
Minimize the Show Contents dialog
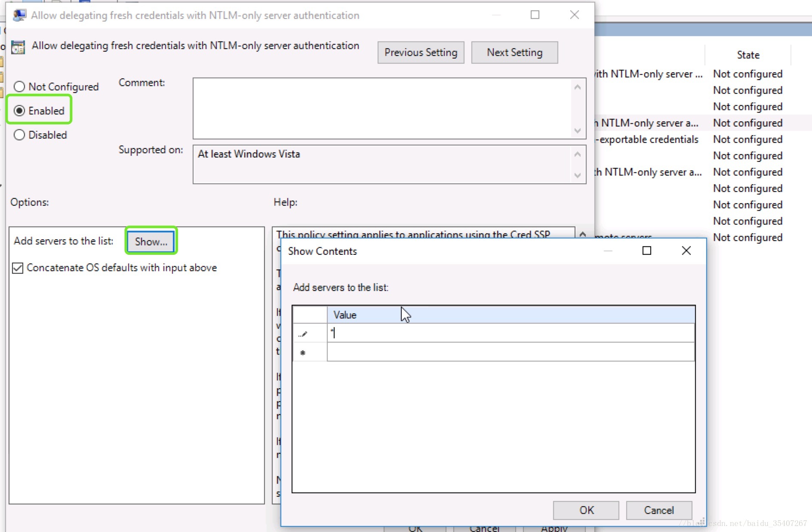608,251
